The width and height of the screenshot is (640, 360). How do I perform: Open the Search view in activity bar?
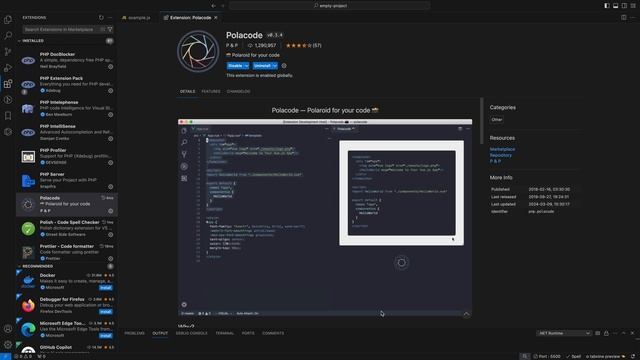pos(8,36)
